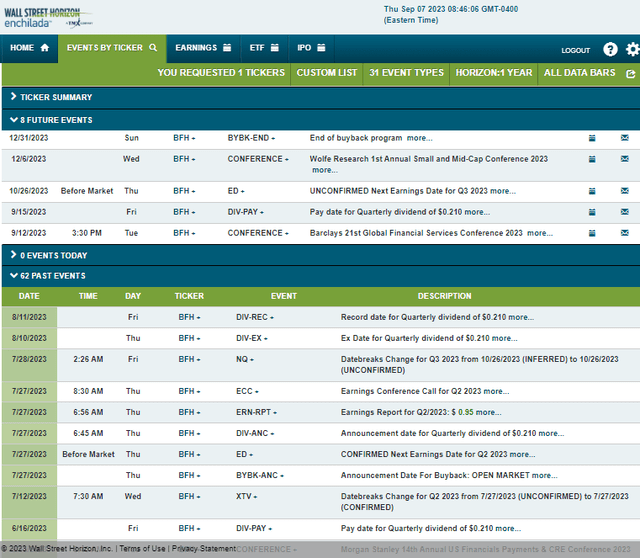Open BFH ticker dropdown in 8/10/2023 row
This screenshot has height=558, width=640.
pyautogui.click(x=189, y=338)
